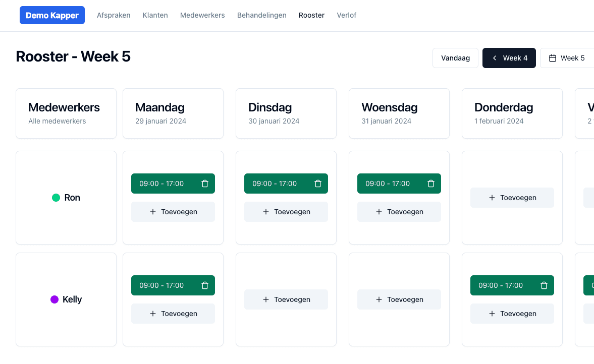Jump to today with Vandaag button

pyautogui.click(x=455, y=58)
